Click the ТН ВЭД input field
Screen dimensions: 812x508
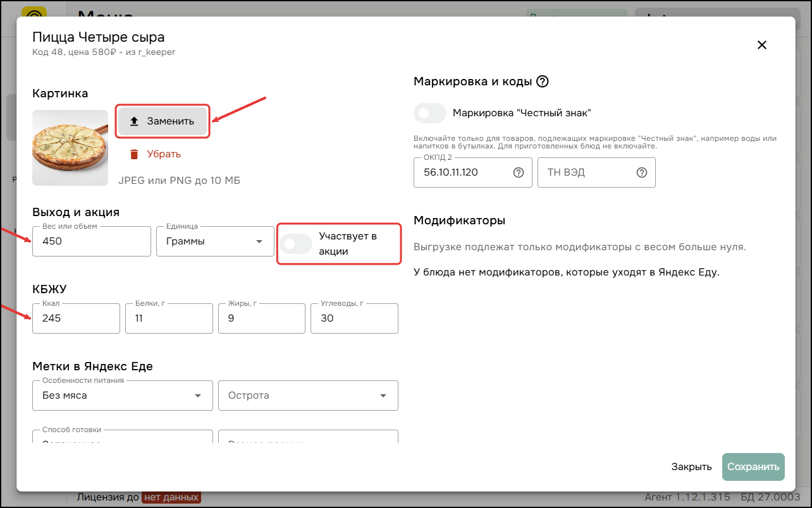tap(596, 172)
